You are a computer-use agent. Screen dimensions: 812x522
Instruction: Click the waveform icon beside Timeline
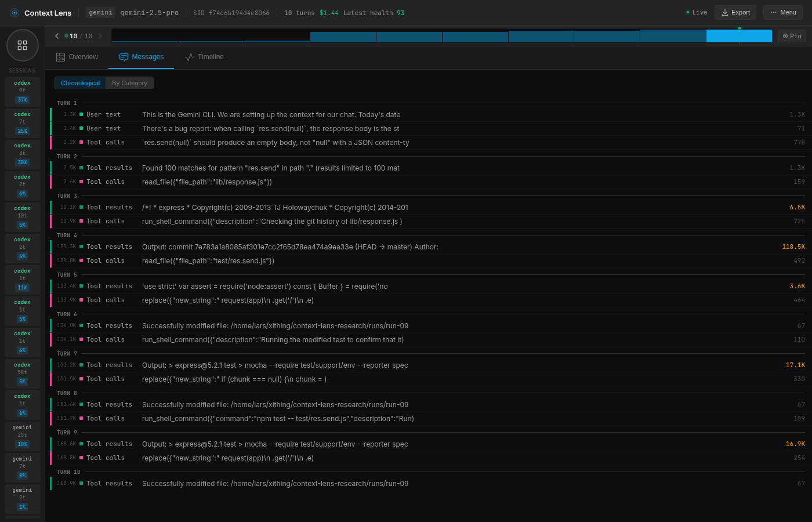pyautogui.click(x=188, y=56)
